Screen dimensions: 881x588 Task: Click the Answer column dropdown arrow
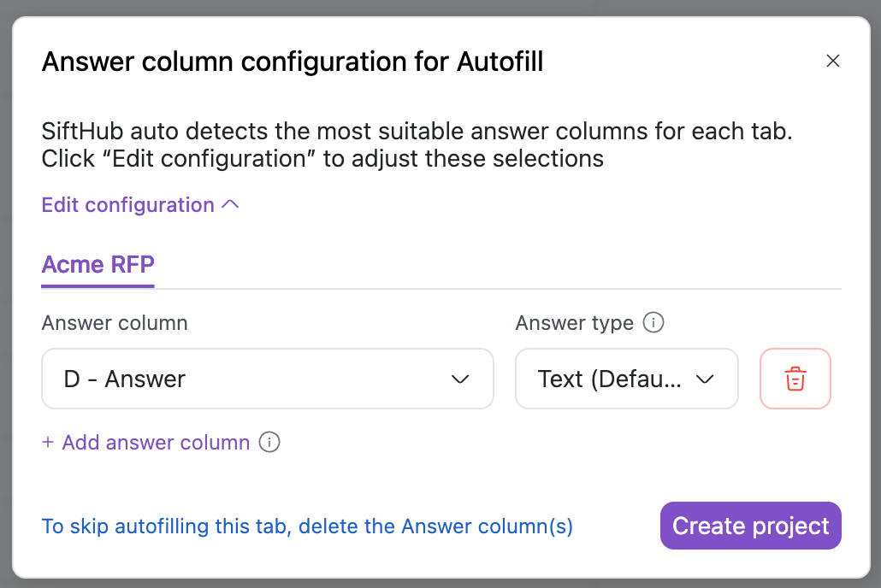point(460,379)
